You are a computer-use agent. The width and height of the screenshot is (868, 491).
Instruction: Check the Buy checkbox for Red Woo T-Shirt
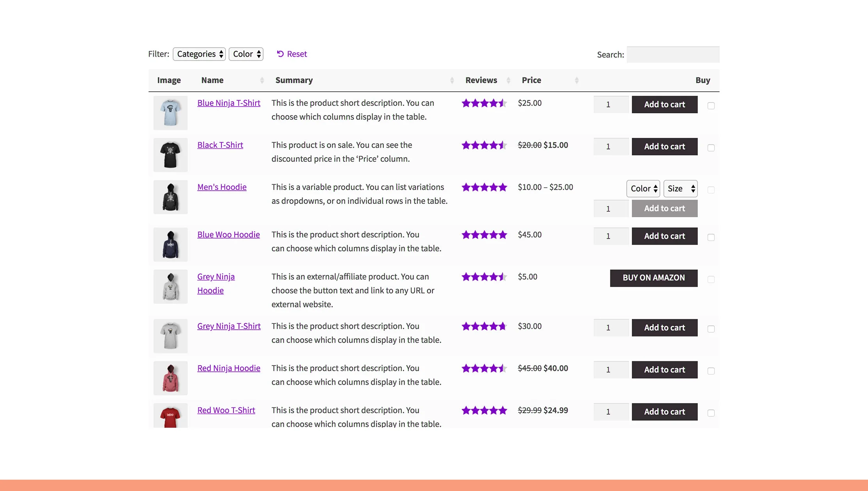711,412
